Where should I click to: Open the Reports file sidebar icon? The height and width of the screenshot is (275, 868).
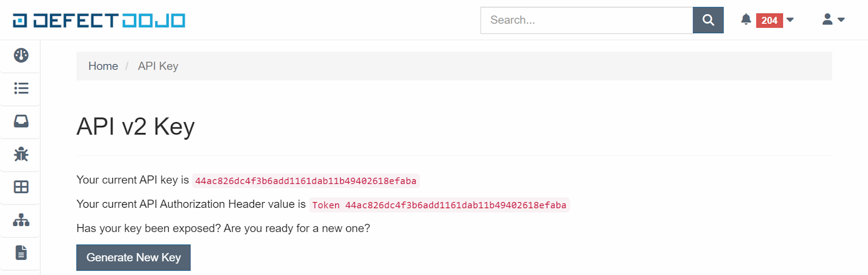coord(21,253)
